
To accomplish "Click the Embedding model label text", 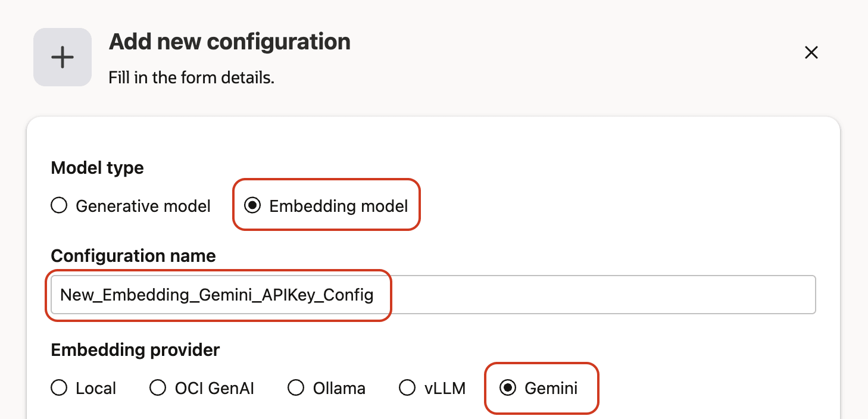I will click(338, 205).
